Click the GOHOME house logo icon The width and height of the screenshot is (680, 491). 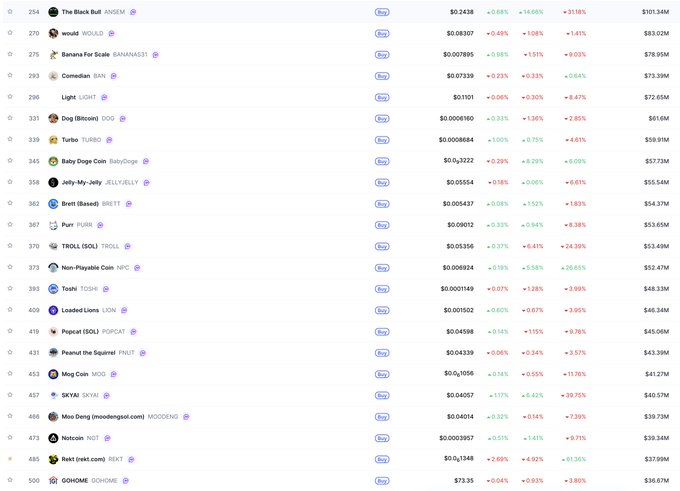click(x=53, y=481)
